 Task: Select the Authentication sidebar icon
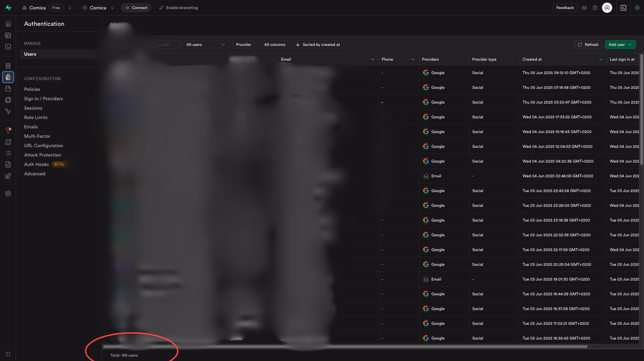(x=8, y=77)
